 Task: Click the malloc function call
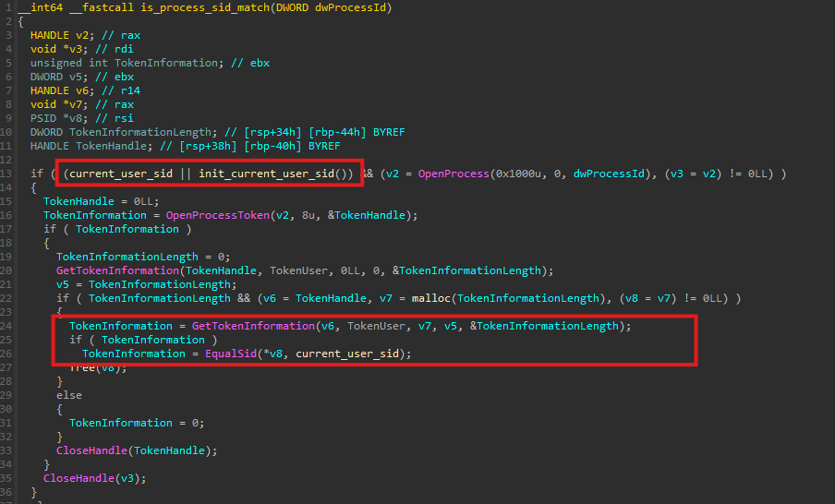(x=428, y=298)
